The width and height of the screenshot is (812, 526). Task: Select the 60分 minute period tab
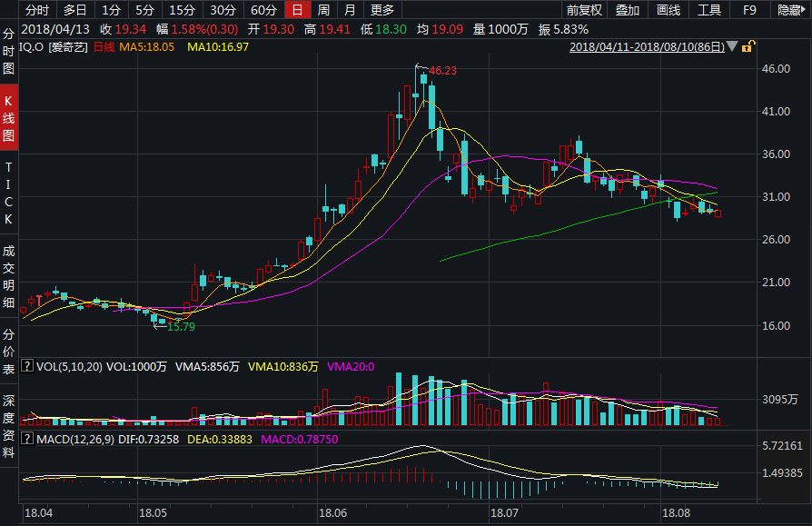263,10
